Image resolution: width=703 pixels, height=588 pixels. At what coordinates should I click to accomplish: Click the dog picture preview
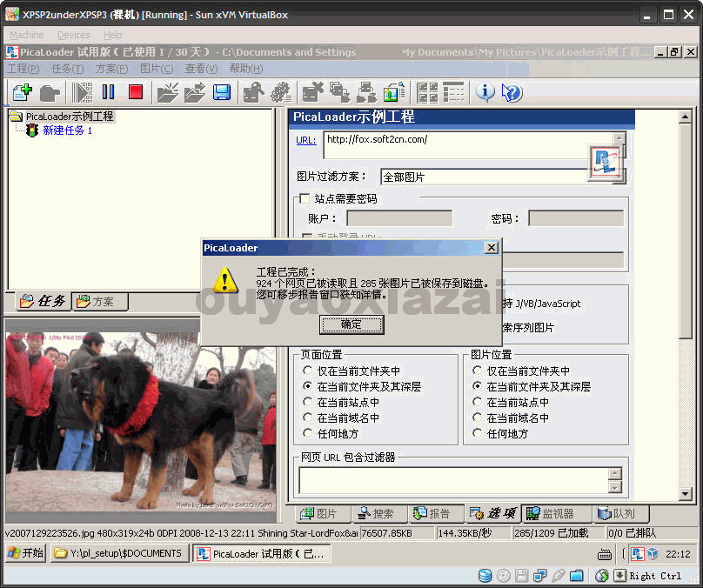point(141,422)
